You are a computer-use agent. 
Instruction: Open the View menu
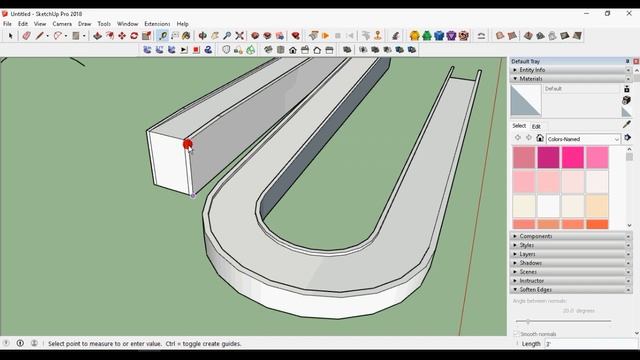coord(40,24)
